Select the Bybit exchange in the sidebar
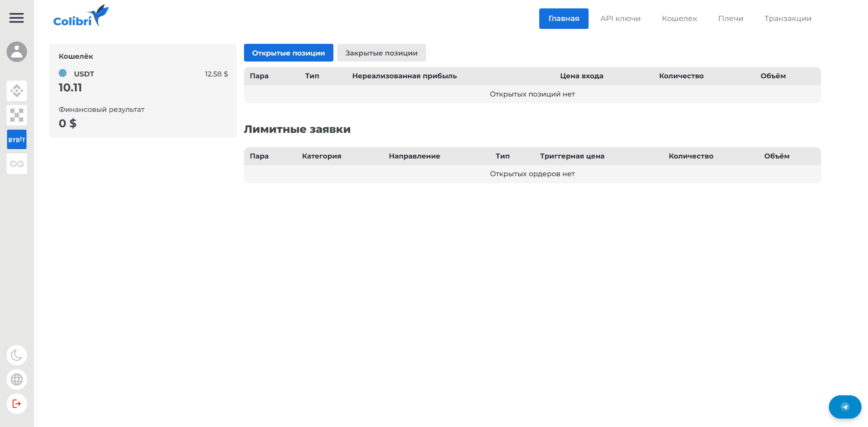 click(17, 139)
